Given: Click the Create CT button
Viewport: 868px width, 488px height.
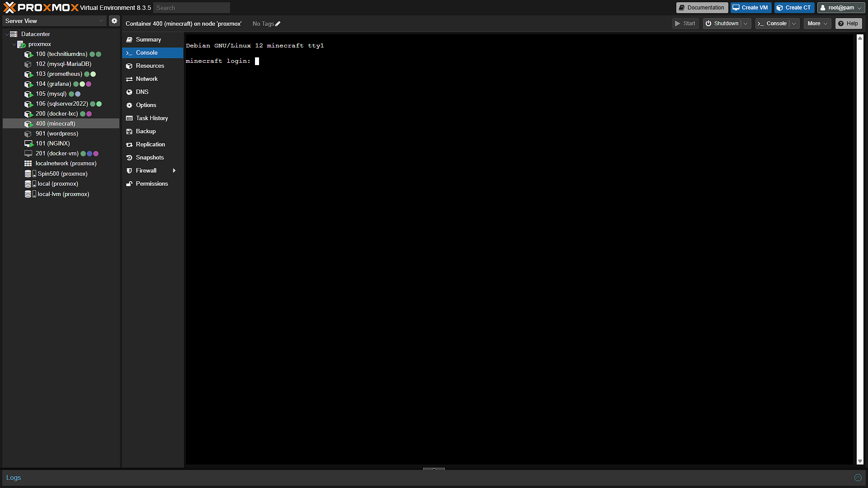Looking at the screenshot, I should 794,8.
